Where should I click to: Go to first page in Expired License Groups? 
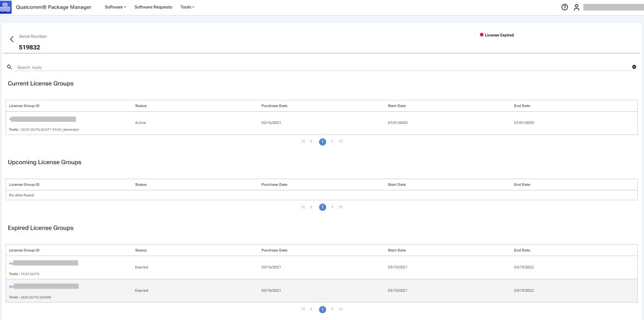303,309
